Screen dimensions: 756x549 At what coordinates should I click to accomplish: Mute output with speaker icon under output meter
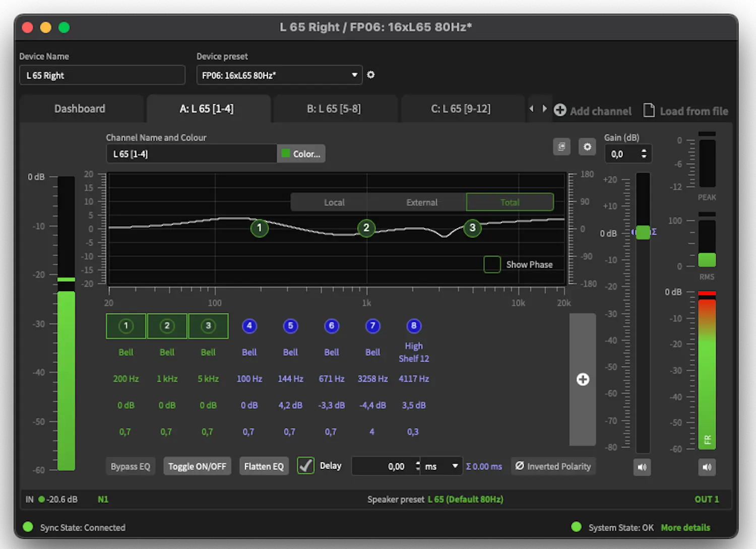point(707,467)
